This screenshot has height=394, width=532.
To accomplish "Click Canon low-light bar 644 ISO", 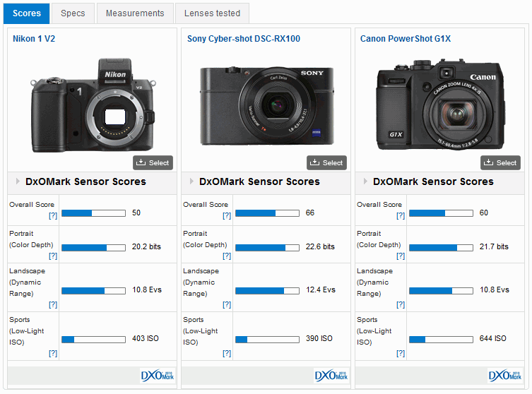I will pos(441,340).
